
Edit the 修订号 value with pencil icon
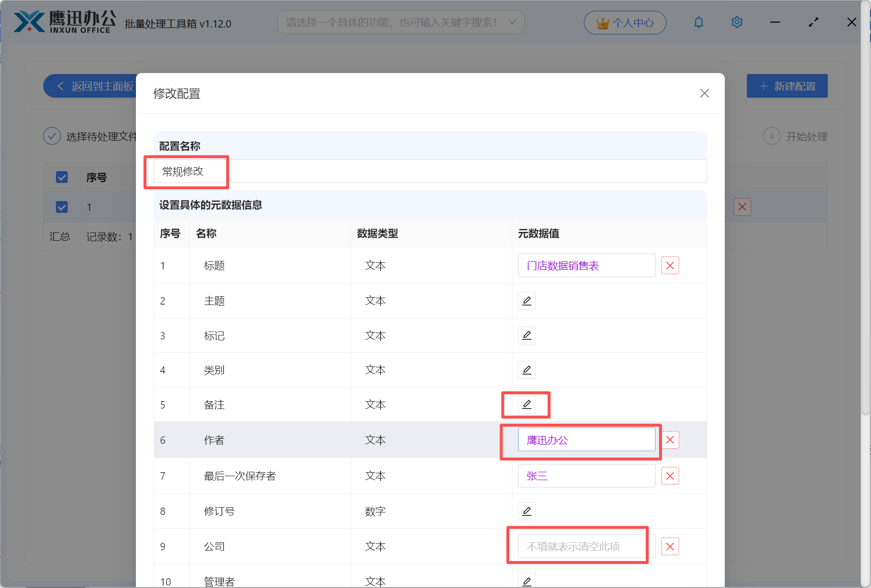point(527,511)
